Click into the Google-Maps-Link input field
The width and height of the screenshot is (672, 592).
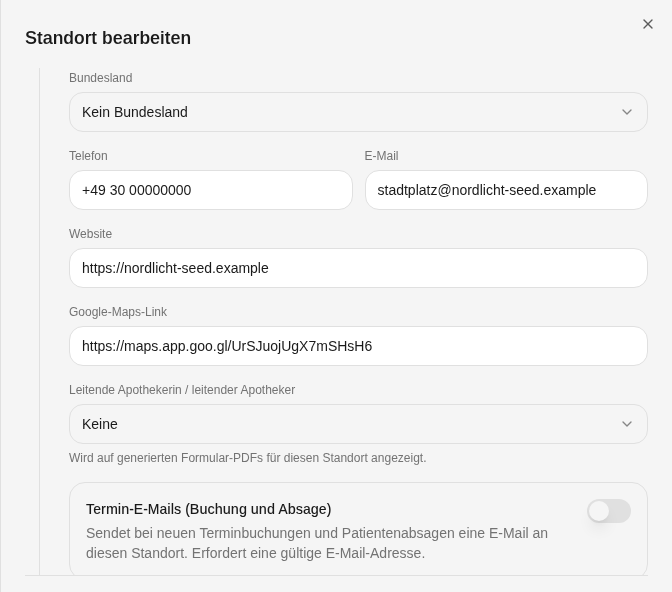coord(358,346)
